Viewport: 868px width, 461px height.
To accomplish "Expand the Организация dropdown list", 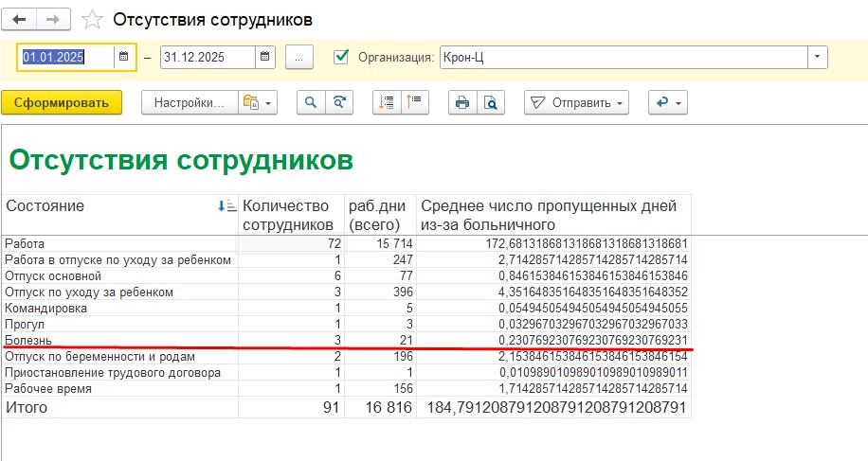I will 818,57.
